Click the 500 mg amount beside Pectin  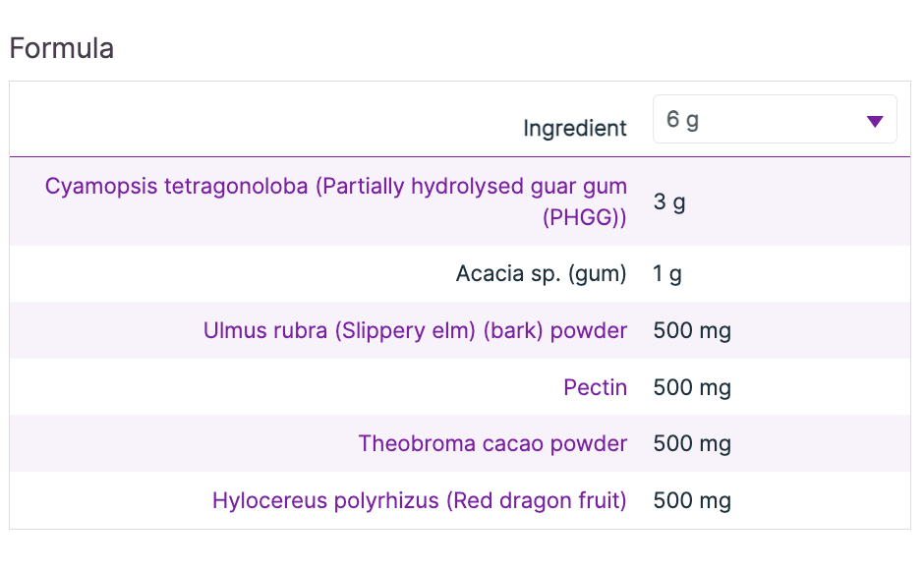(x=692, y=387)
